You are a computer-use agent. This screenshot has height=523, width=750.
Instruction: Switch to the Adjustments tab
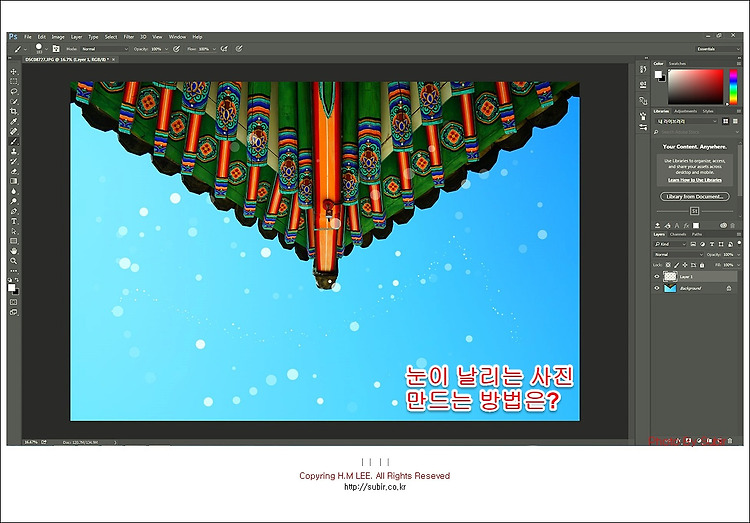click(685, 111)
